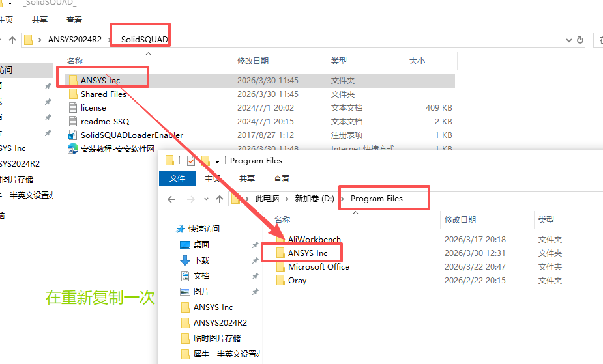
Task: Unpin 图片 using its pin icon
Action: click(x=255, y=292)
